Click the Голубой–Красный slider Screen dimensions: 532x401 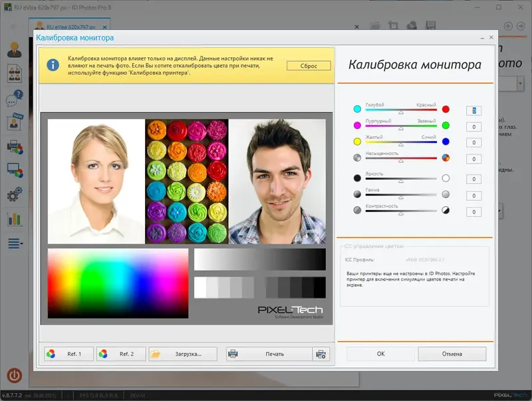pos(401,110)
